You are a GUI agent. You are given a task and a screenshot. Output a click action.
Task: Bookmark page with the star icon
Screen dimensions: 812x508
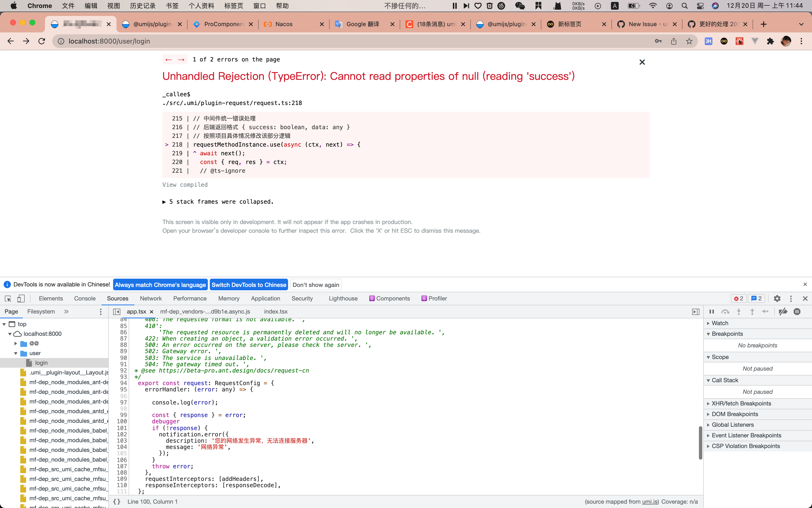click(x=689, y=41)
